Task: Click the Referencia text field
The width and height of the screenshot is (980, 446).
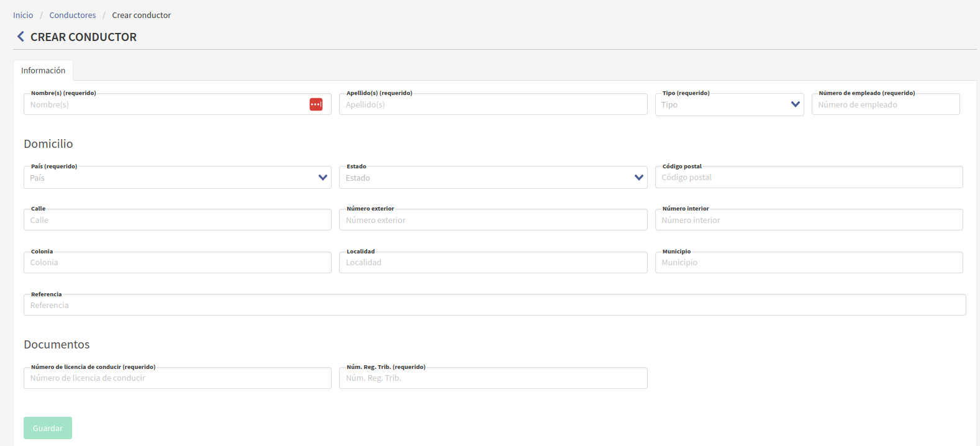Action: (x=494, y=305)
